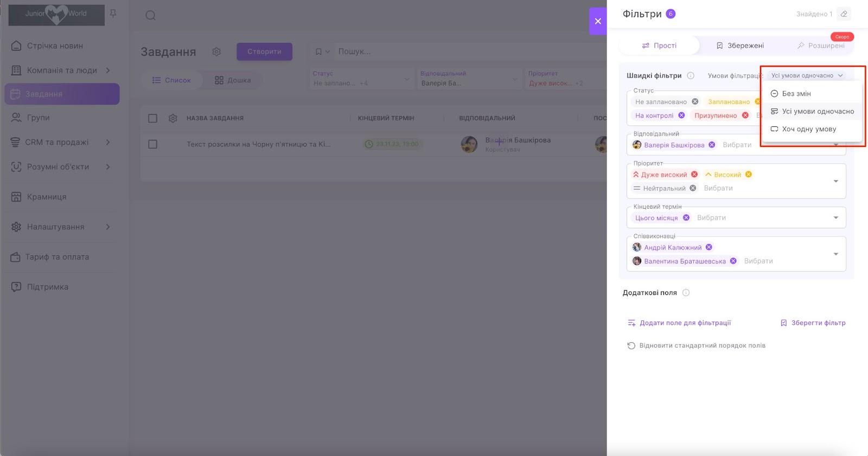868x456 pixels.
Task: Select all tasks with header checkbox
Action: 153,118
